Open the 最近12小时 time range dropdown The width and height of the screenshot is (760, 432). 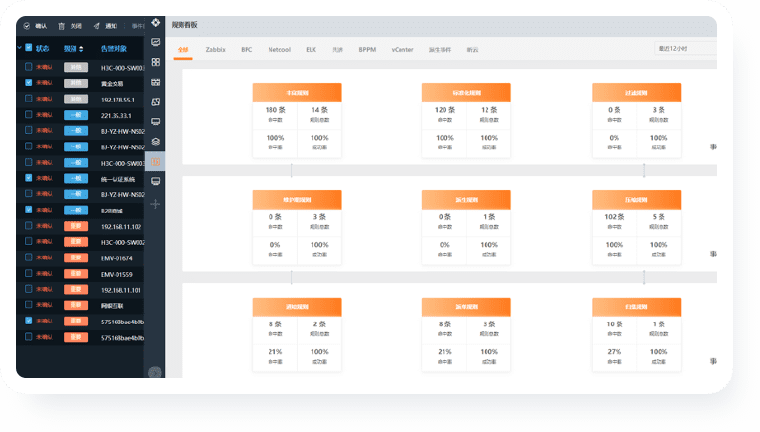click(685, 48)
